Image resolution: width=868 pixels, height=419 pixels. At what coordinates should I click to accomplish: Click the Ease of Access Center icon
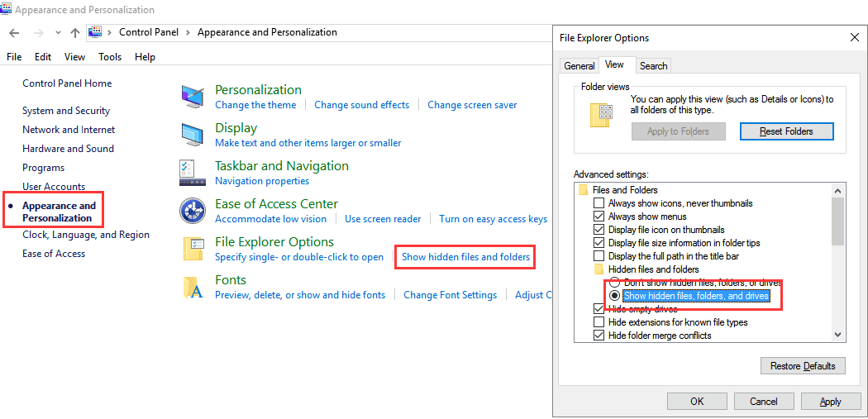coord(193,211)
